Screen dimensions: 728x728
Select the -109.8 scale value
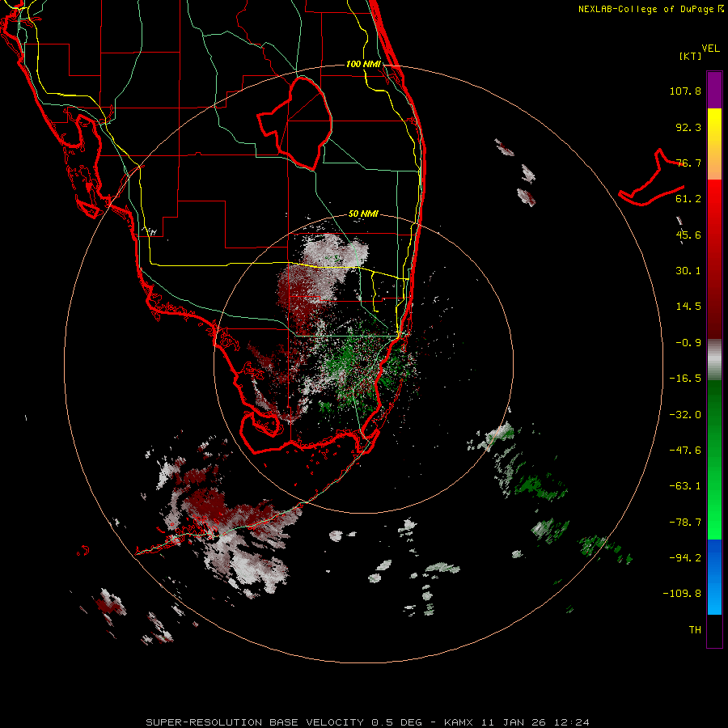click(x=682, y=594)
